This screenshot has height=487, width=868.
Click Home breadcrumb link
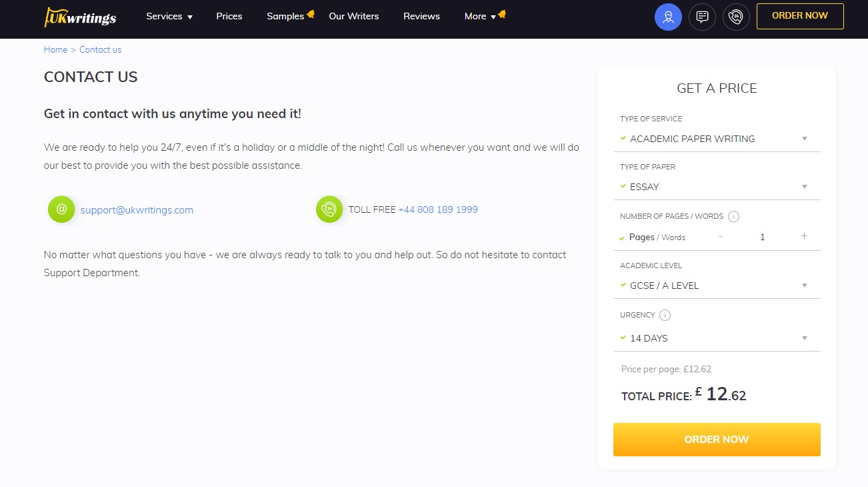point(55,49)
